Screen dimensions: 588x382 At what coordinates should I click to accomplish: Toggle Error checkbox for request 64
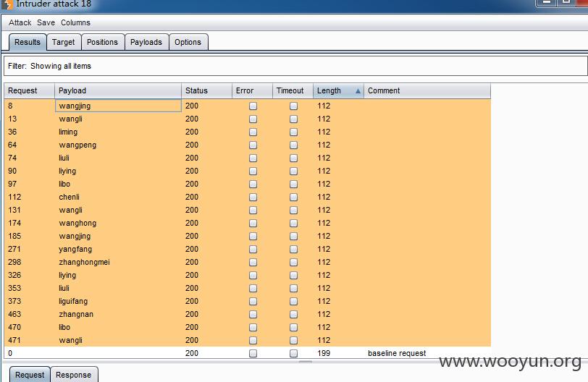(x=253, y=145)
